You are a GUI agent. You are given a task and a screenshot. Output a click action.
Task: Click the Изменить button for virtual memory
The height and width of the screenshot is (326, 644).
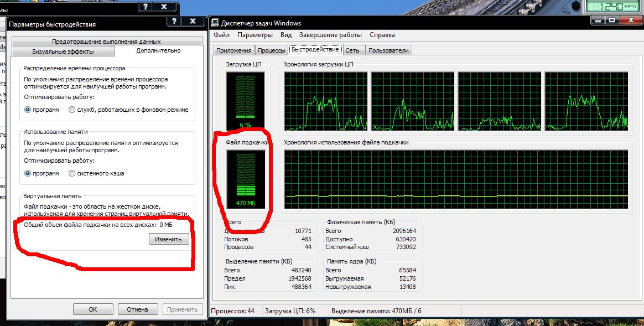coord(168,239)
